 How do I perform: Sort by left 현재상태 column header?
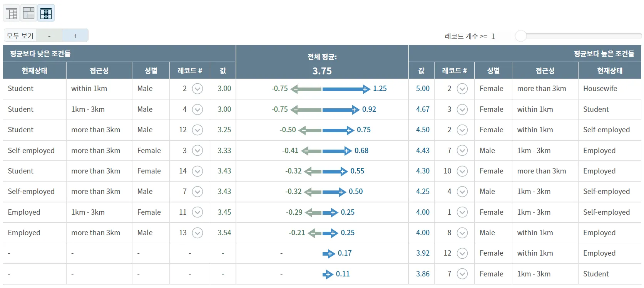35,71
